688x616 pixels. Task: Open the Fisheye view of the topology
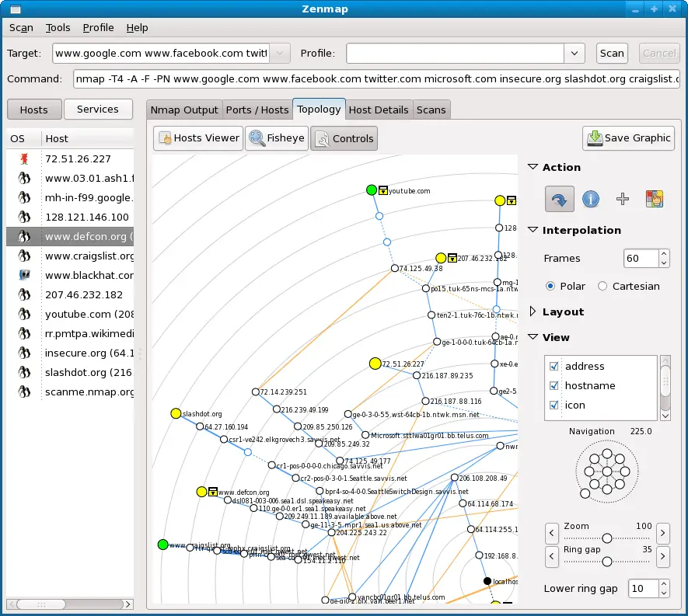(x=276, y=138)
